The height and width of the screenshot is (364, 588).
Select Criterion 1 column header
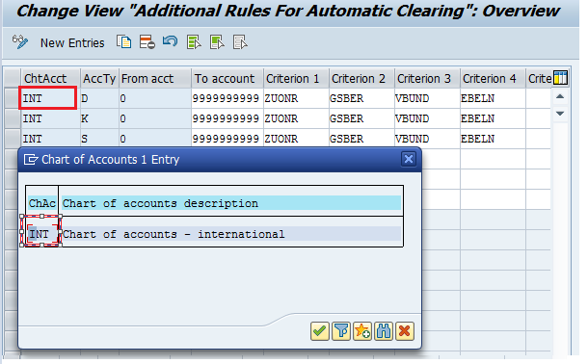296,78
